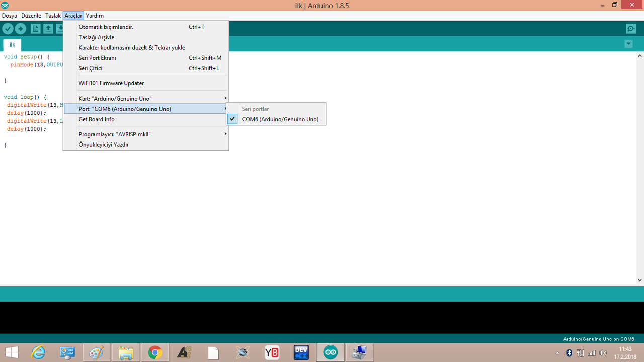Expand the Kart: Arduino/Genuino Uno submenu
The height and width of the screenshot is (362, 644).
click(146, 98)
